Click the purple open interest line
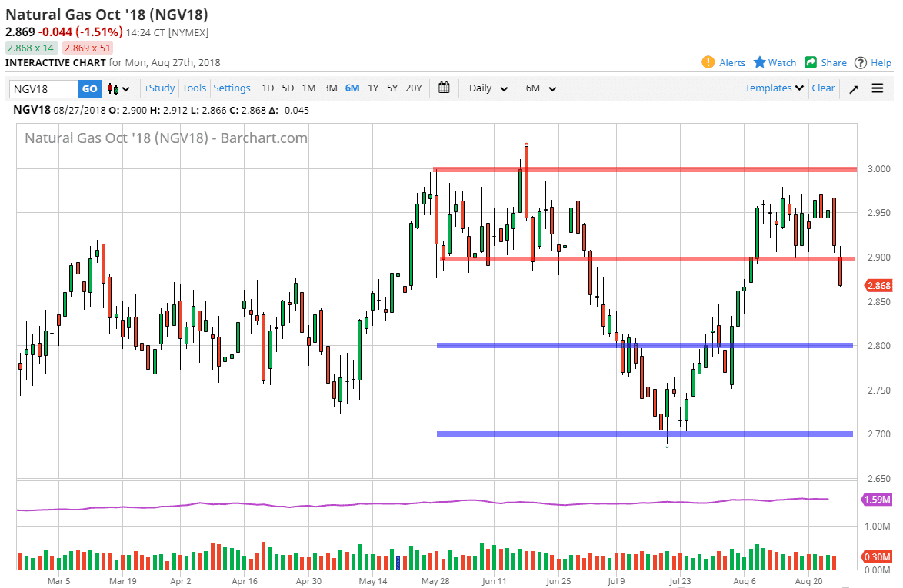The height and width of the screenshot is (588, 903). pos(423,503)
